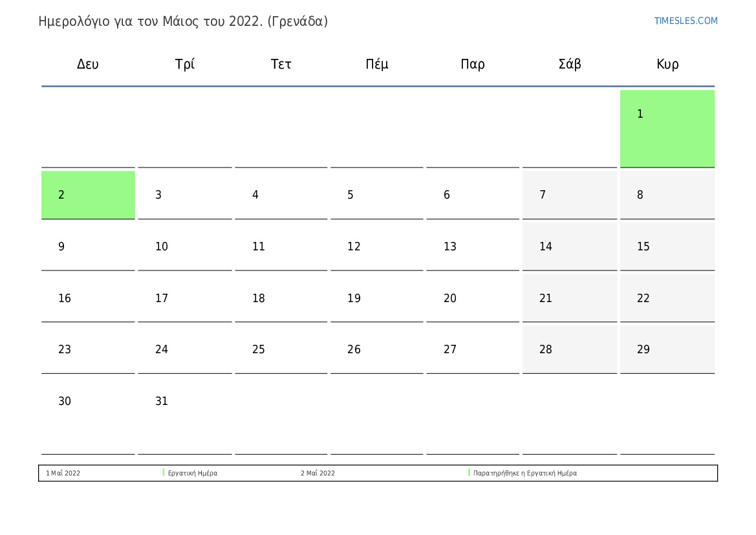Select day 6 under Παρ column
This screenshot has height=535, width=756.
473,195
